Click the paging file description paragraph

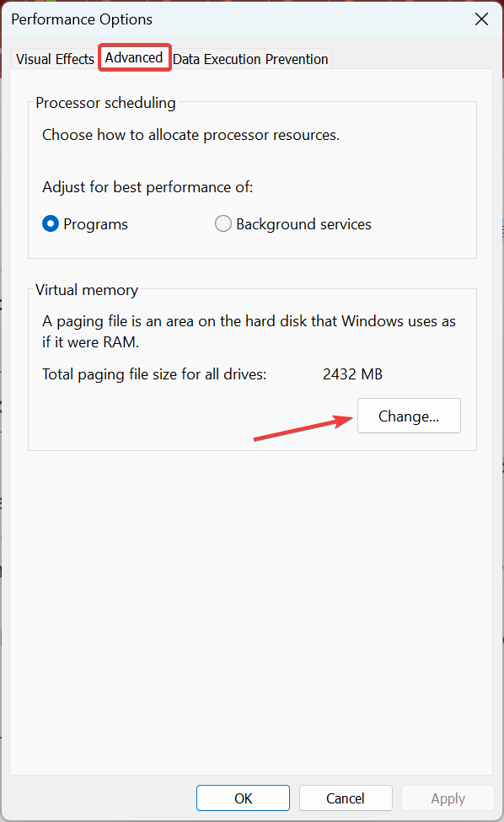tap(249, 331)
